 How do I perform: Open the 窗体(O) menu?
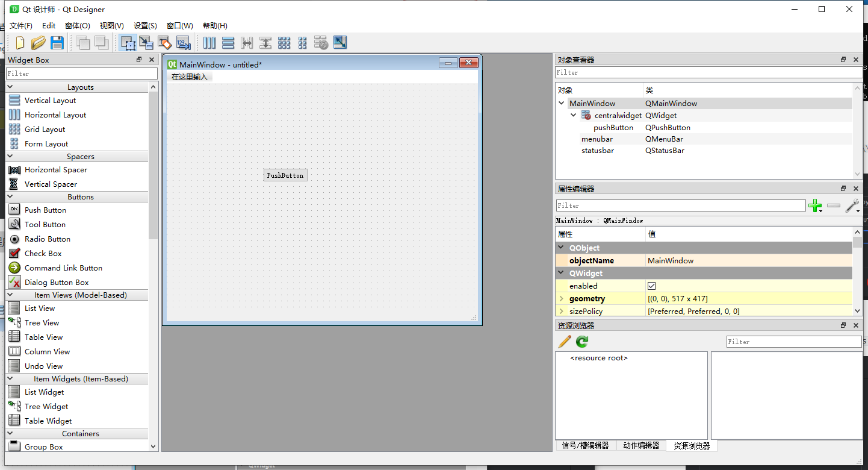[77, 26]
